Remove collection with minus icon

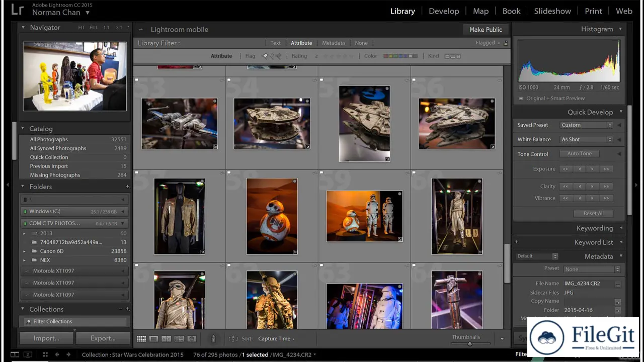click(121, 309)
